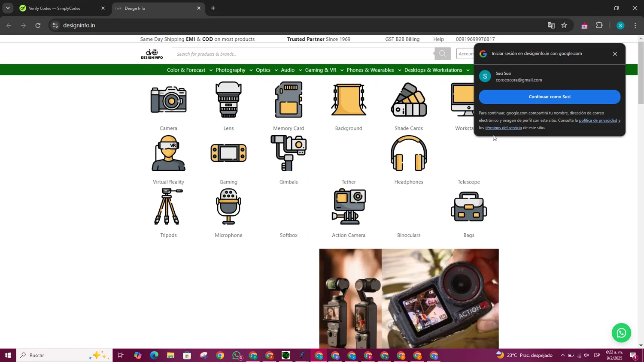Screen dimensions: 644x362
Task: Open the GST B2B Billing link
Action: tap(402, 39)
